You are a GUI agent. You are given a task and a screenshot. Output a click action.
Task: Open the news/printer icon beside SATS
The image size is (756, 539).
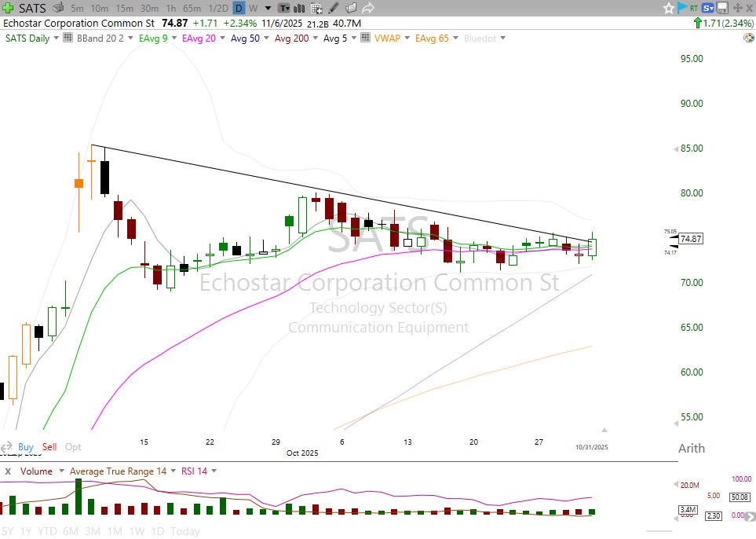click(58, 8)
